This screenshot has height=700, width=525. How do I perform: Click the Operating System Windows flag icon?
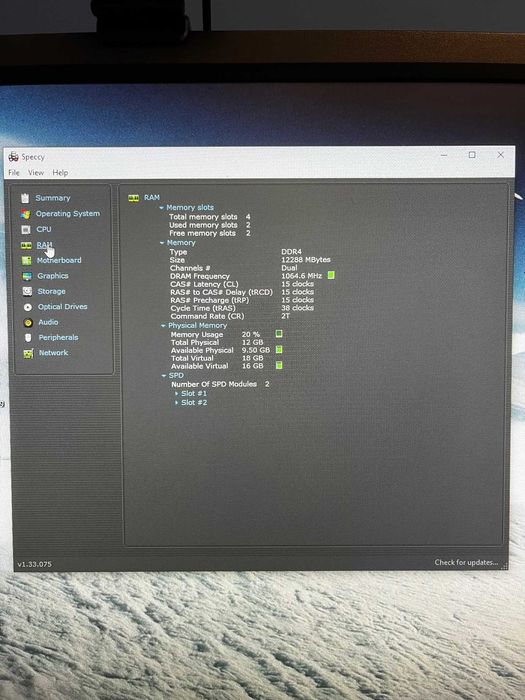tap(25, 214)
